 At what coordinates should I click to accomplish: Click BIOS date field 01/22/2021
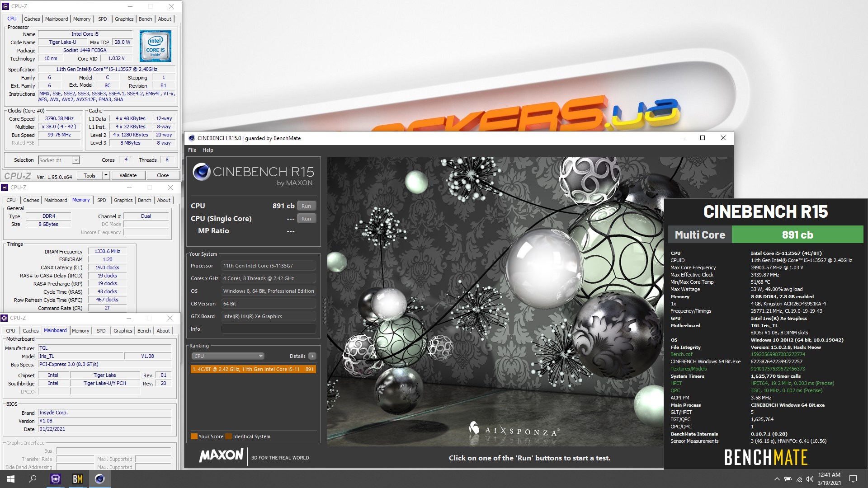pos(105,429)
